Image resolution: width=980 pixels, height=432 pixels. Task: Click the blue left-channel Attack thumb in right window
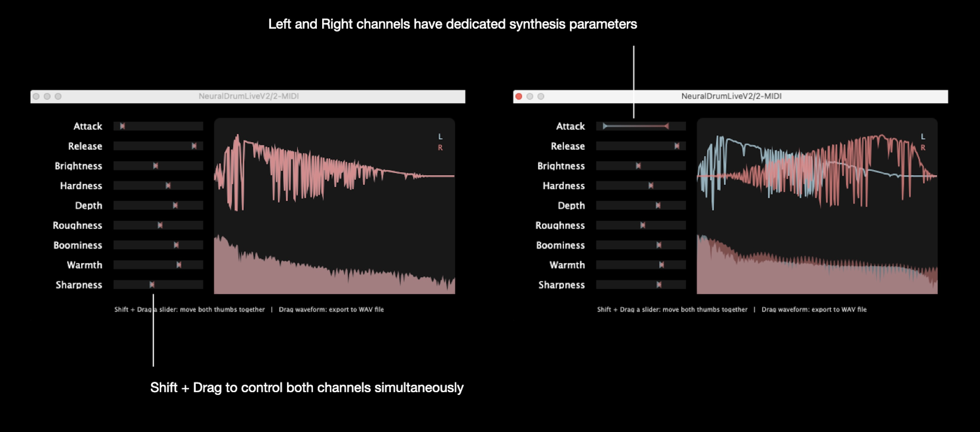(605, 126)
